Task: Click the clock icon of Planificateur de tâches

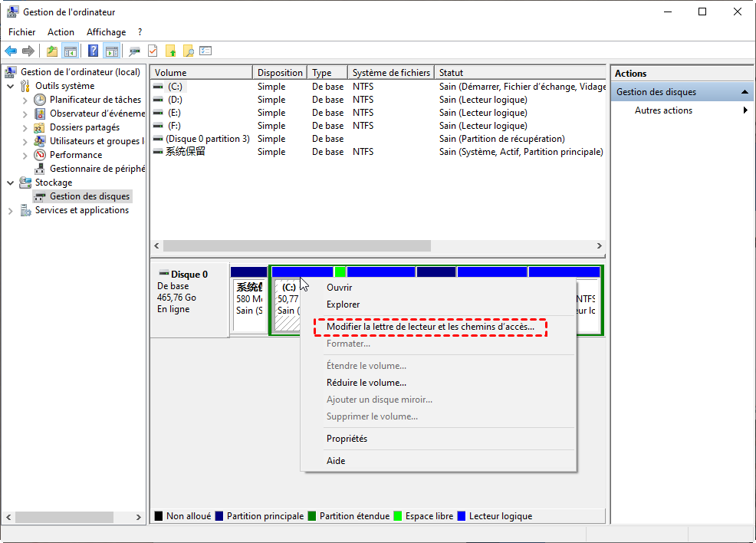Action: click(x=40, y=100)
